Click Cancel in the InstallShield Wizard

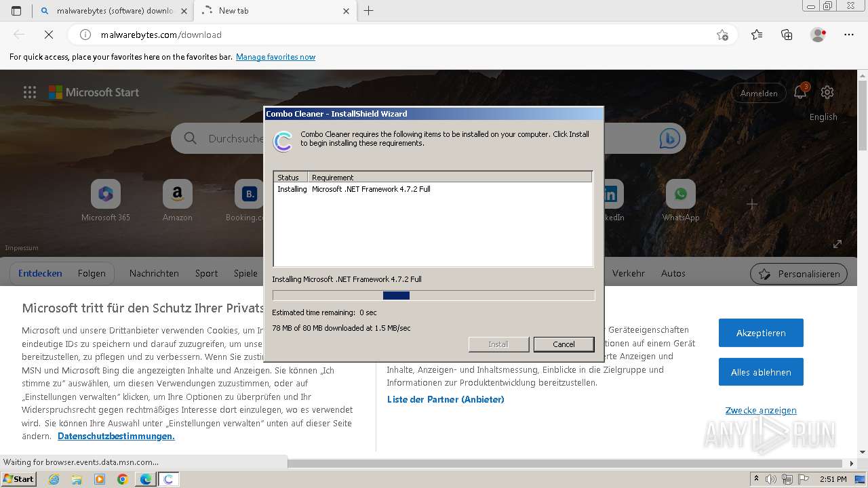[x=564, y=344]
